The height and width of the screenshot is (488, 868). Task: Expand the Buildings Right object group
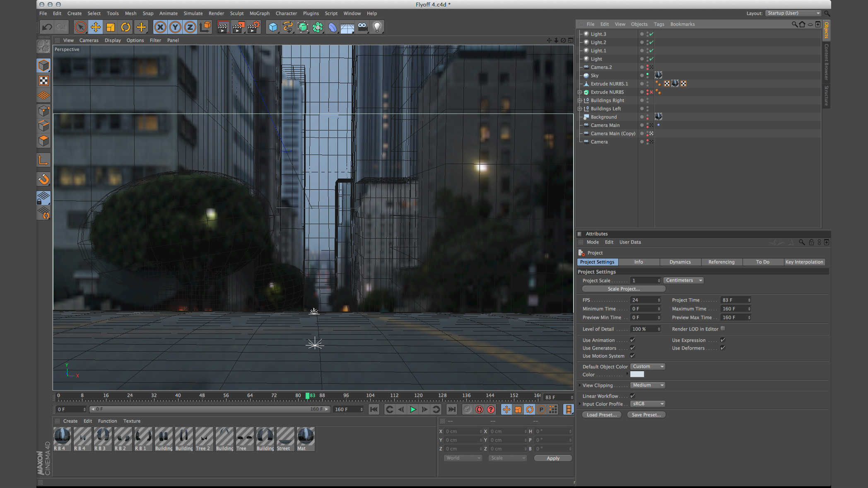pyautogui.click(x=580, y=100)
